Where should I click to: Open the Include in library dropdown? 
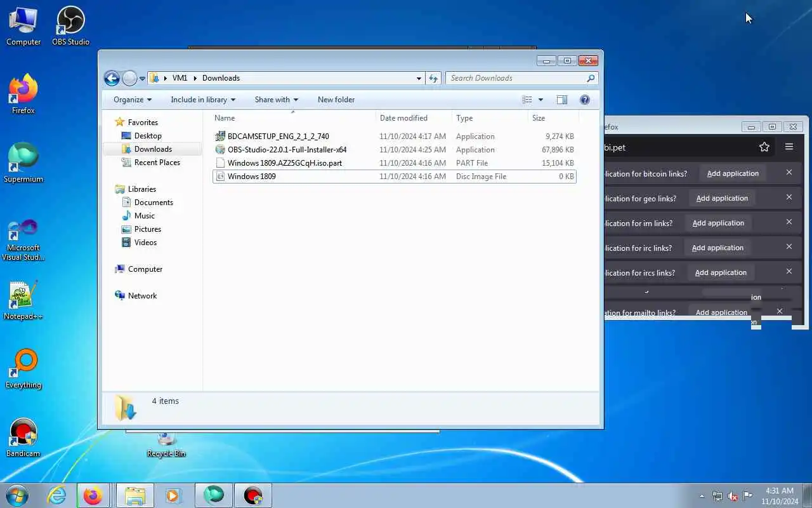coord(203,100)
